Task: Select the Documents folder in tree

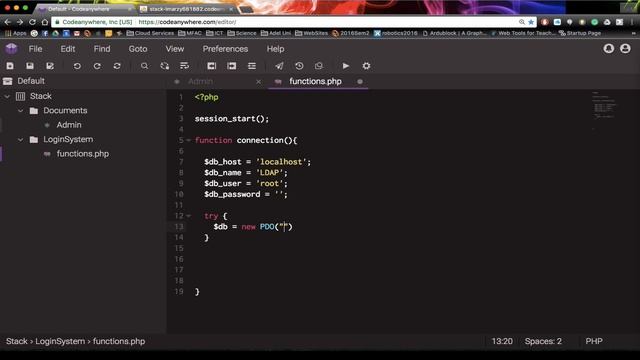Action: point(65,111)
